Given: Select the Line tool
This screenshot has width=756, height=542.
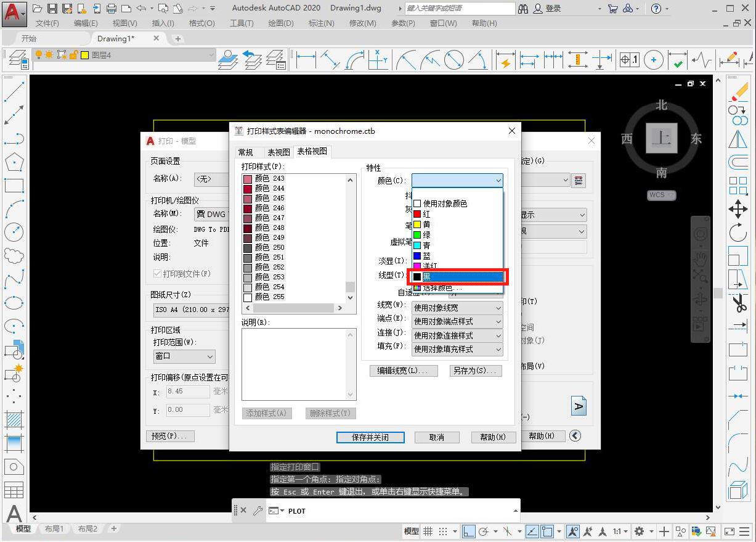Looking at the screenshot, I should (14, 94).
